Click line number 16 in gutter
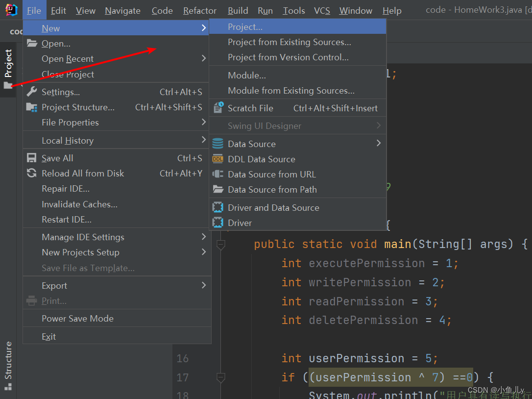Screen dimensions: 532x399 coord(183,358)
